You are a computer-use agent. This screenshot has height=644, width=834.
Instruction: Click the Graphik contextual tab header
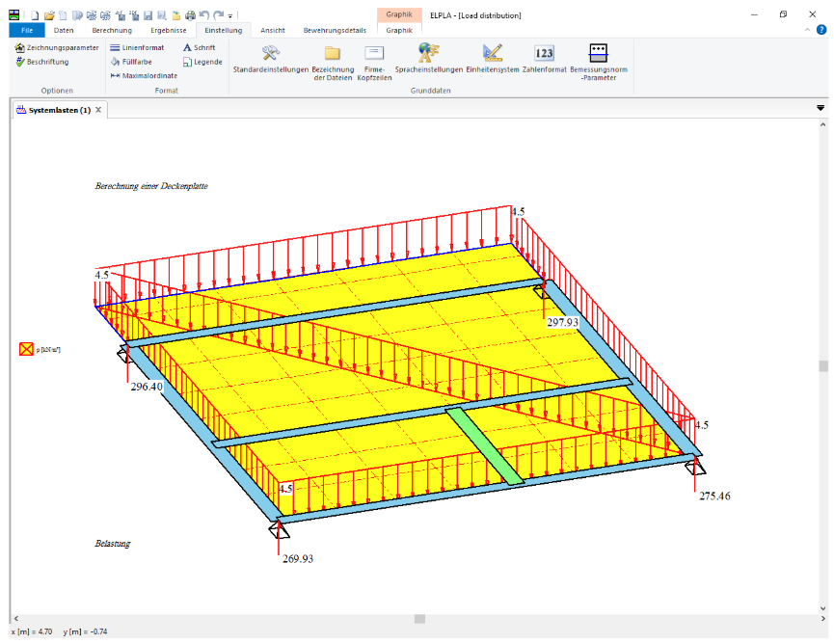coord(399,14)
